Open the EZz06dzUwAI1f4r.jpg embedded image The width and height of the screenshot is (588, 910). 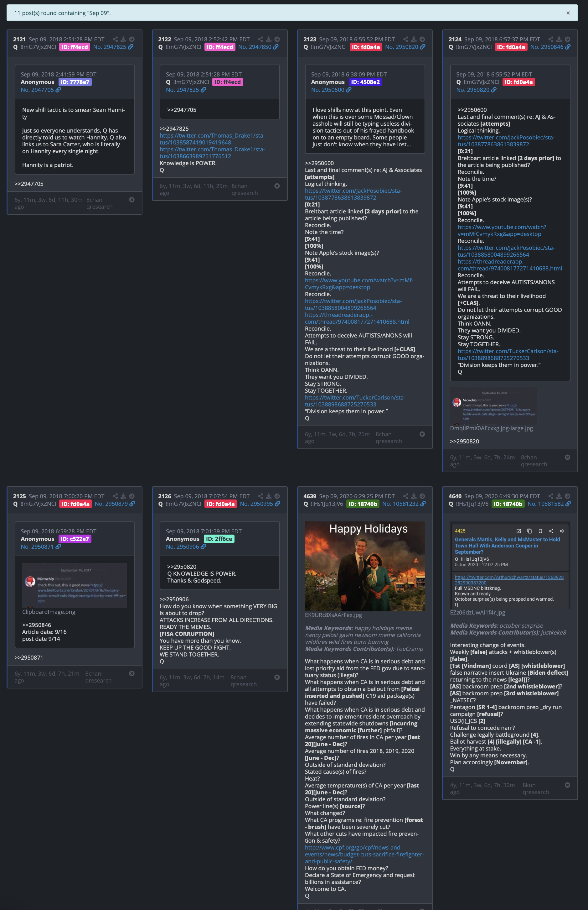click(x=510, y=565)
